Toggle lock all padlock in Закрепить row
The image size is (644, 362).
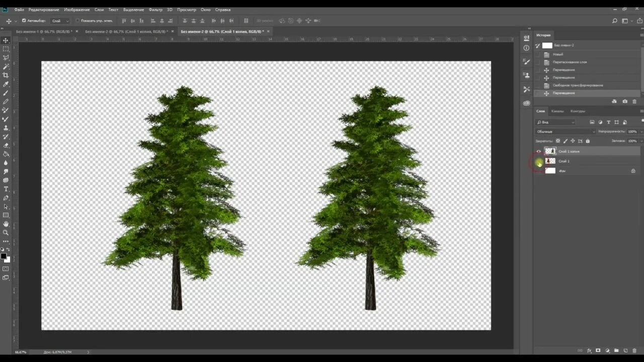click(588, 141)
